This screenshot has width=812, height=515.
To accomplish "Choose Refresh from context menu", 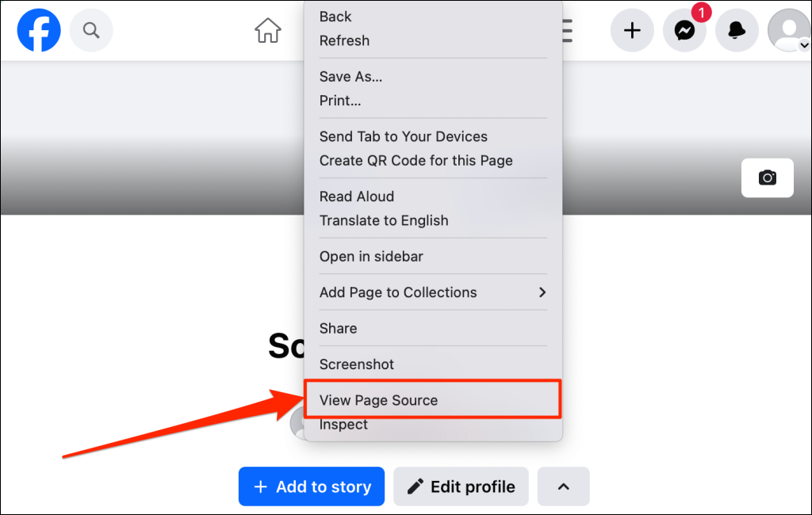I will [344, 40].
